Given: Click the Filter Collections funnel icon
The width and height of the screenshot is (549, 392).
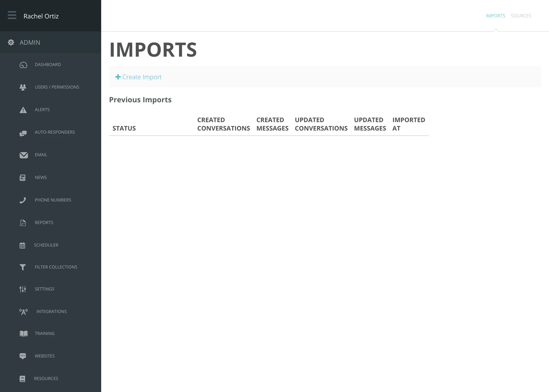Looking at the screenshot, I should coord(23,267).
